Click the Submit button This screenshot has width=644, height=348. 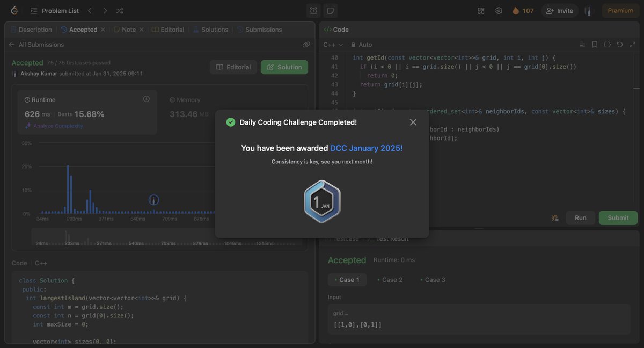point(618,218)
